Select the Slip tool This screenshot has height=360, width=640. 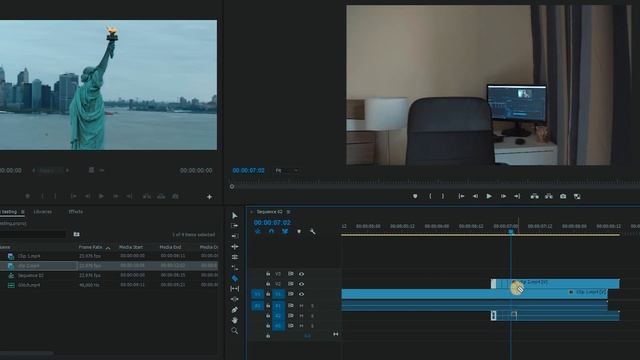pos(235,289)
